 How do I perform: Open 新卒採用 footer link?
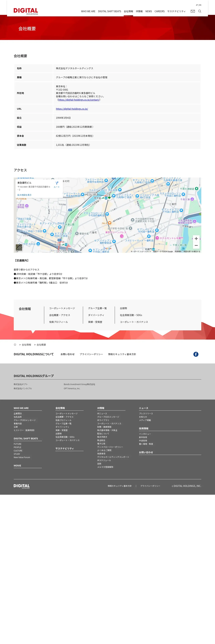tap(143, 437)
